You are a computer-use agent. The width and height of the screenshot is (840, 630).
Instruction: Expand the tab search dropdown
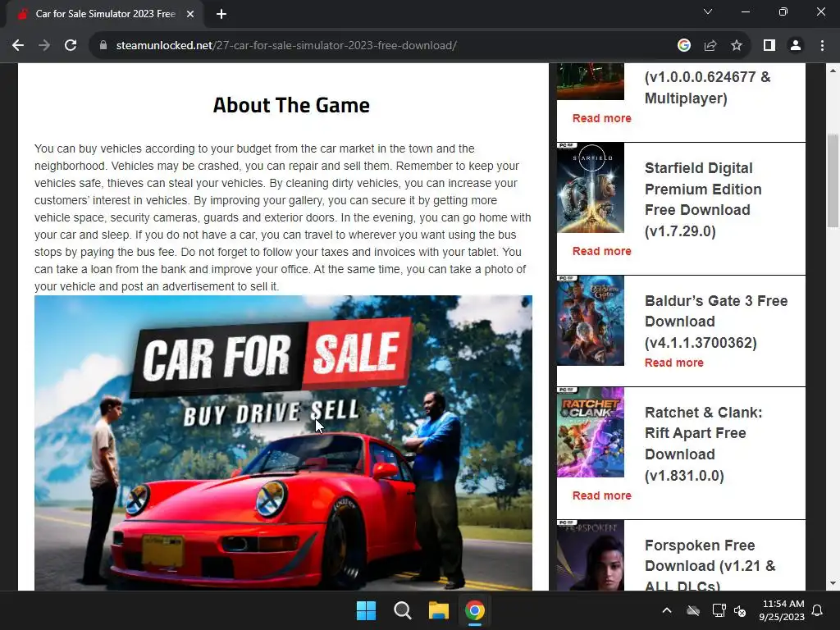click(x=708, y=11)
